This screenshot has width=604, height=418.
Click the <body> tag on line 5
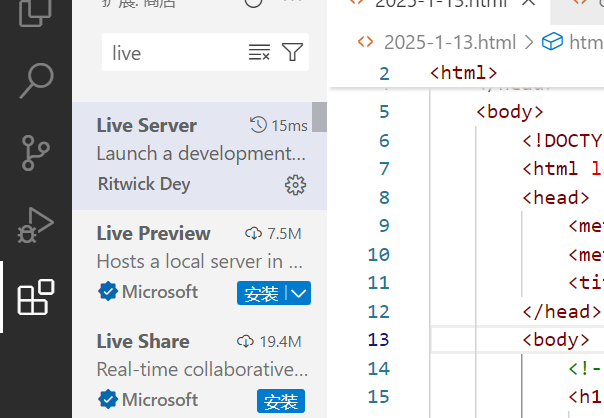coord(510,112)
